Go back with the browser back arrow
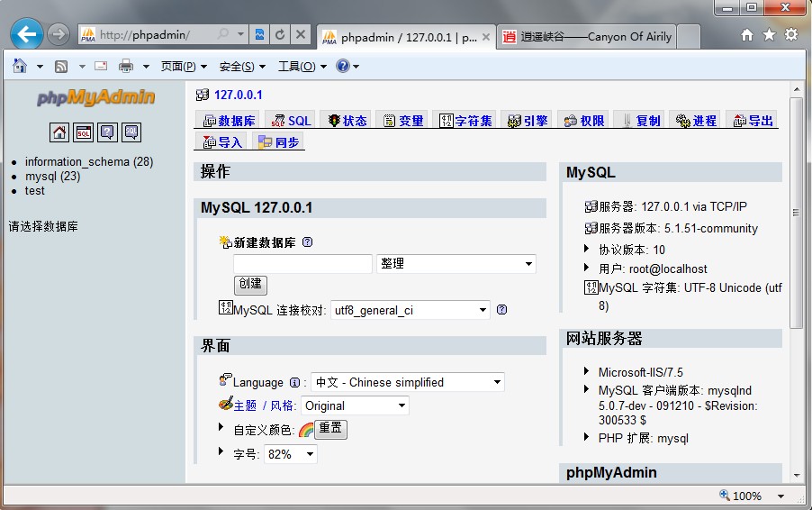 26,34
